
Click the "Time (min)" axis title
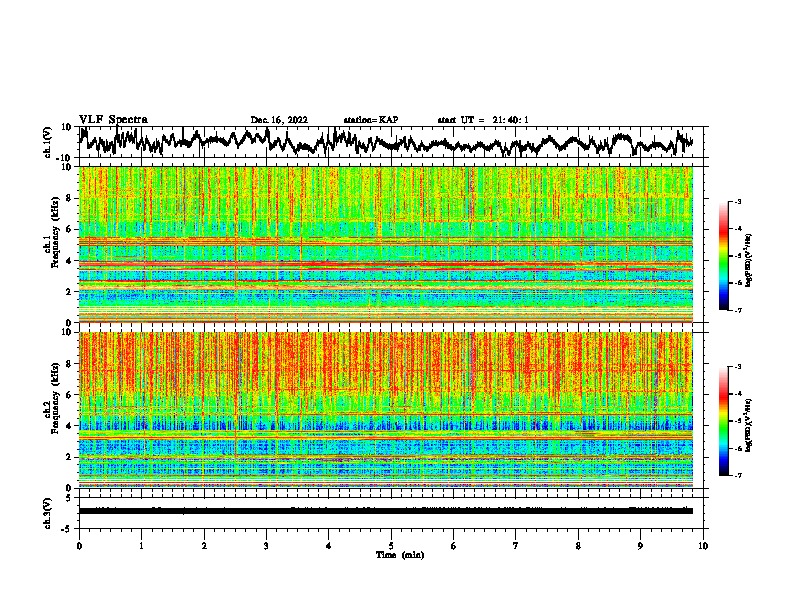(x=400, y=555)
